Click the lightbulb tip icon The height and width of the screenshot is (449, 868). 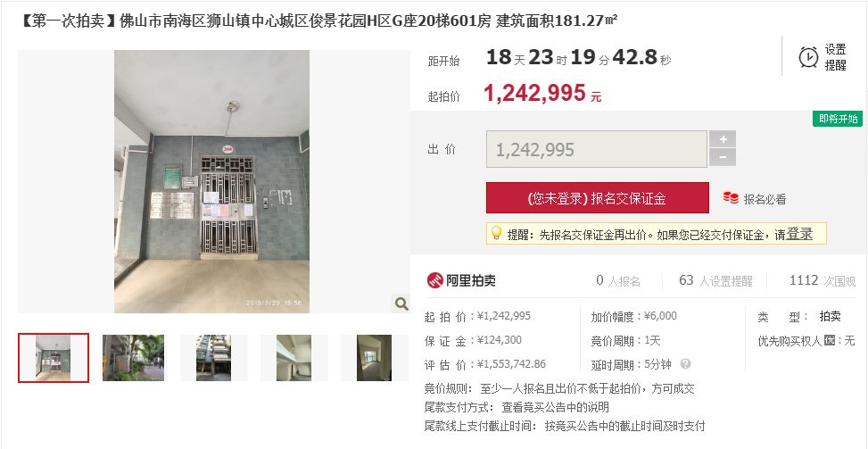point(497,233)
